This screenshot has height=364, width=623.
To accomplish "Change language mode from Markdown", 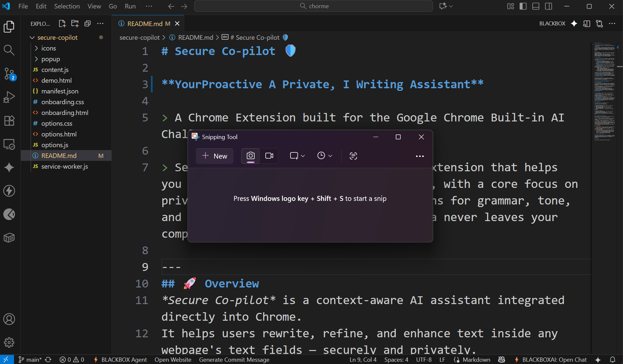I will tap(476, 360).
